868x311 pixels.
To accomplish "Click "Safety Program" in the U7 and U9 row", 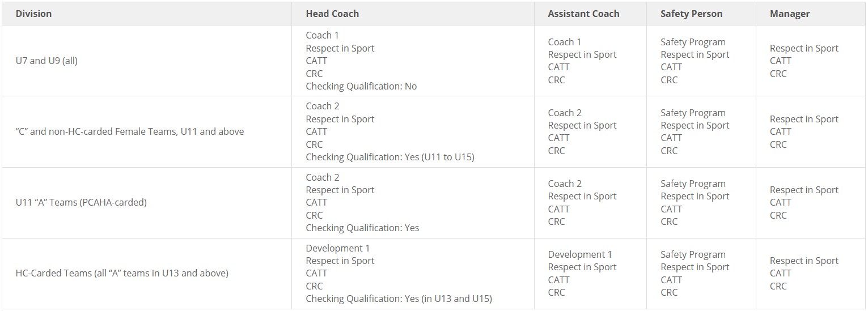I will click(x=692, y=42).
